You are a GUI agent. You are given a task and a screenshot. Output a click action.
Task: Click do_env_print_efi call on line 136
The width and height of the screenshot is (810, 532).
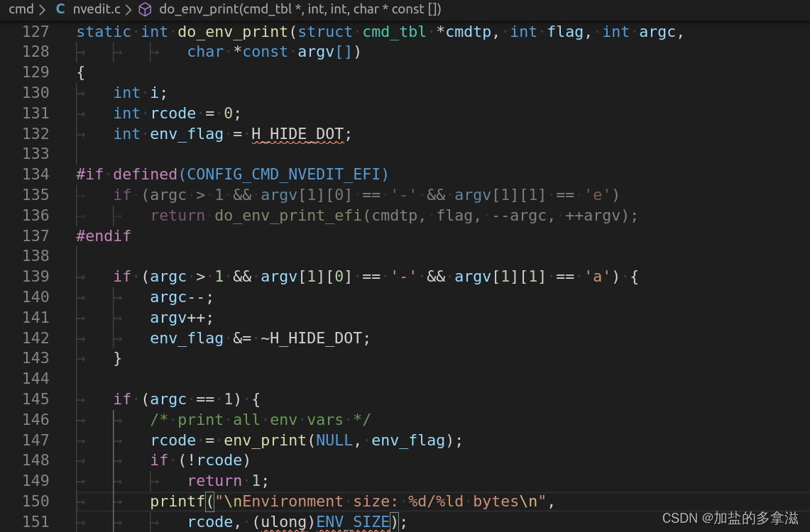point(288,216)
